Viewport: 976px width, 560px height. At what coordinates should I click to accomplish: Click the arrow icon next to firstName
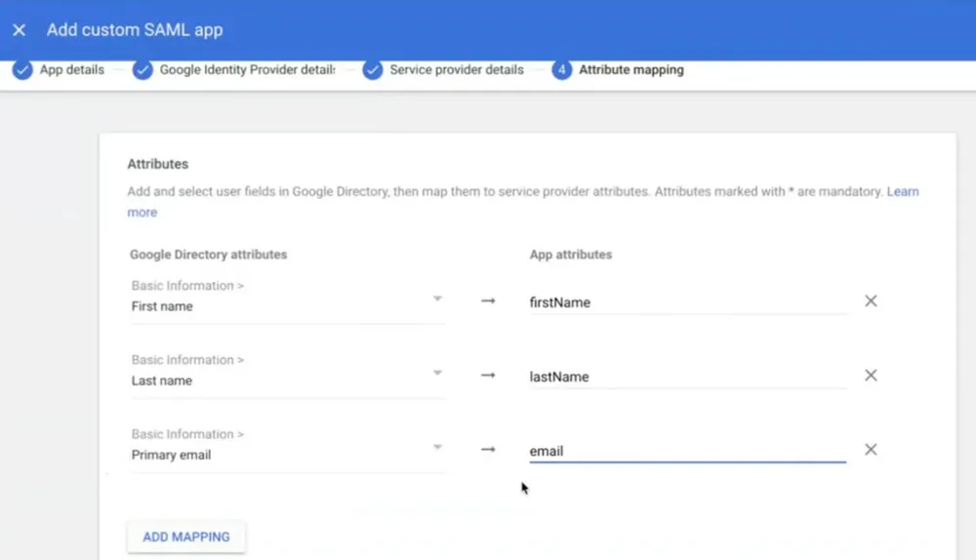click(488, 301)
